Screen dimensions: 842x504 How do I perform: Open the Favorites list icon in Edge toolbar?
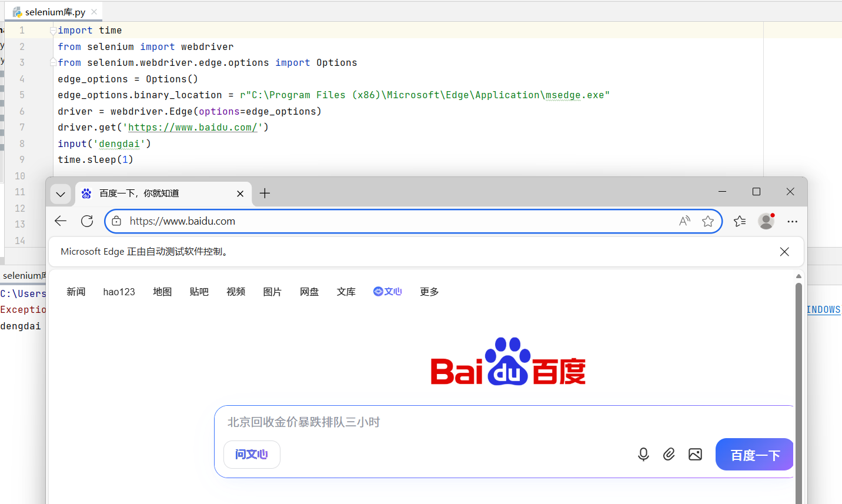(740, 221)
